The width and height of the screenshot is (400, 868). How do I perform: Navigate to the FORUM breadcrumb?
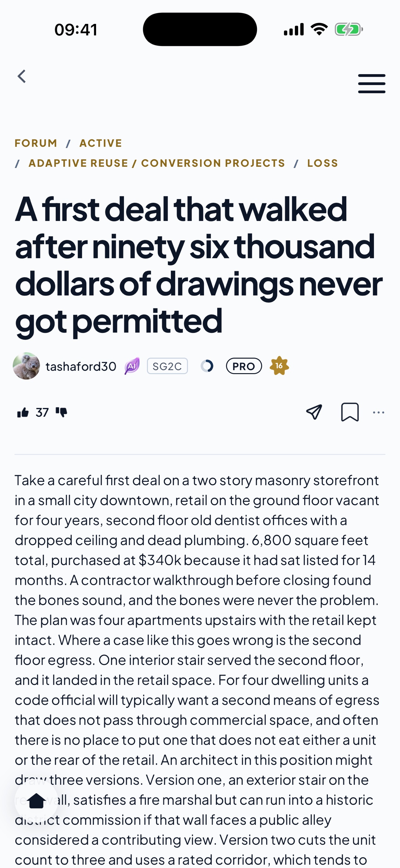[x=36, y=143]
